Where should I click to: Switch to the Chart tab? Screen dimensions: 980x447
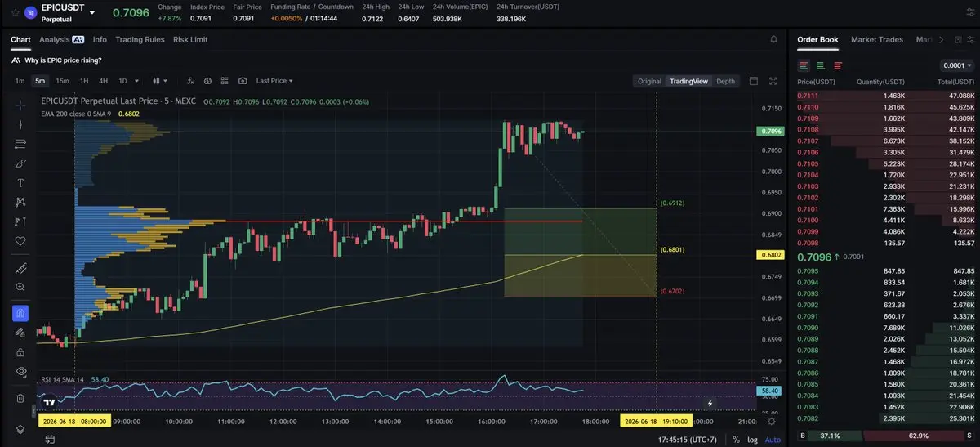pos(20,39)
